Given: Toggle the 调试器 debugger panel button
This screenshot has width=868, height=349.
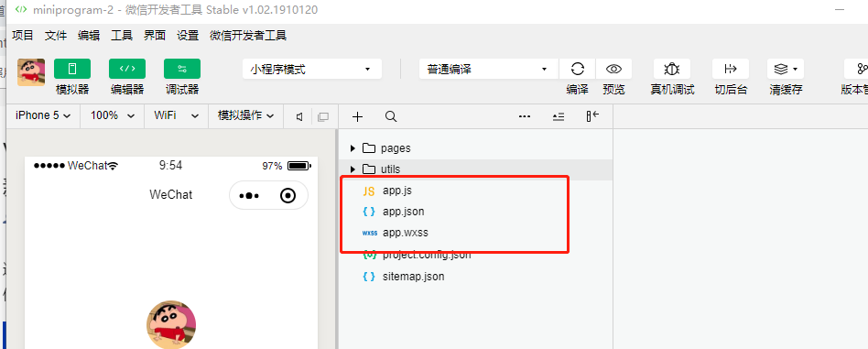Looking at the screenshot, I should pos(182,69).
